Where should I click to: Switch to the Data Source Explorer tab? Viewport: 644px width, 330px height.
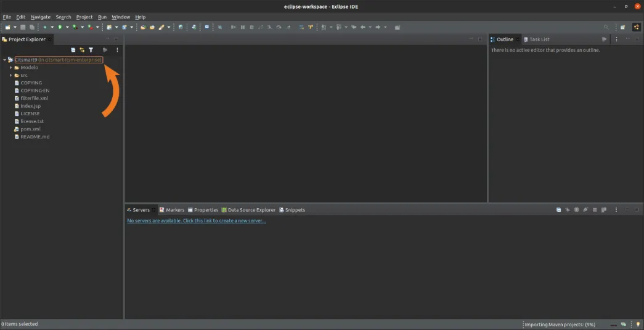[248, 210]
